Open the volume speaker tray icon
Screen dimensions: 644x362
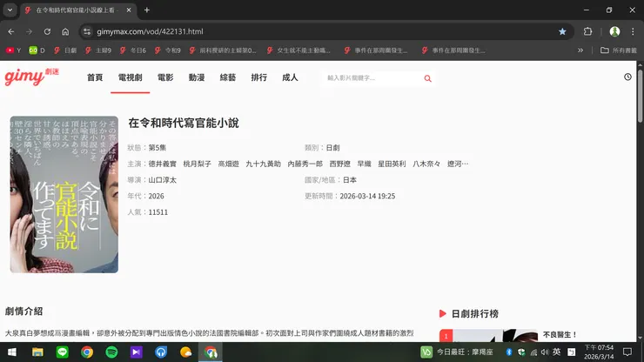click(545, 352)
